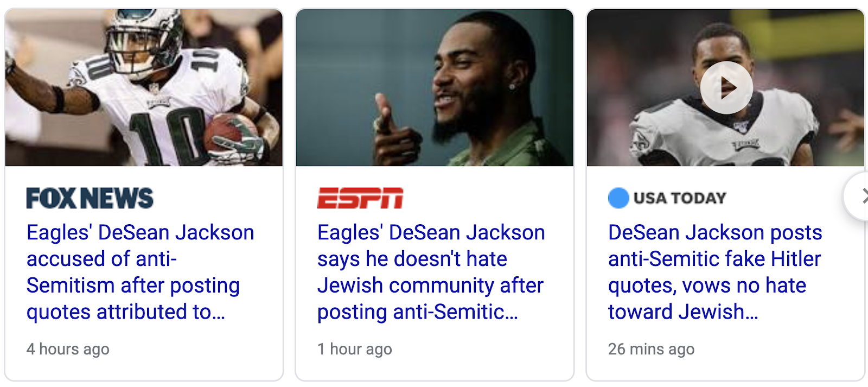Click the "4 hours ago" timestamp

pos(68,349)
